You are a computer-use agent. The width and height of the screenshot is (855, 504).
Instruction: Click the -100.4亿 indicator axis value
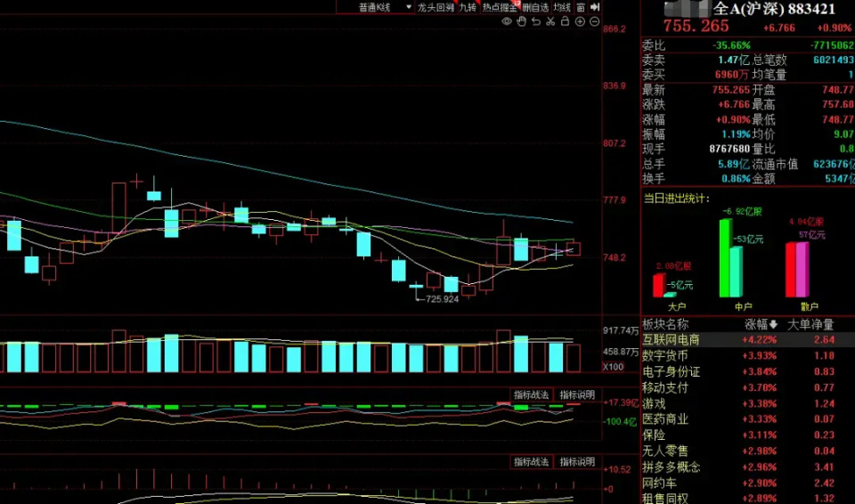[620, 421]
